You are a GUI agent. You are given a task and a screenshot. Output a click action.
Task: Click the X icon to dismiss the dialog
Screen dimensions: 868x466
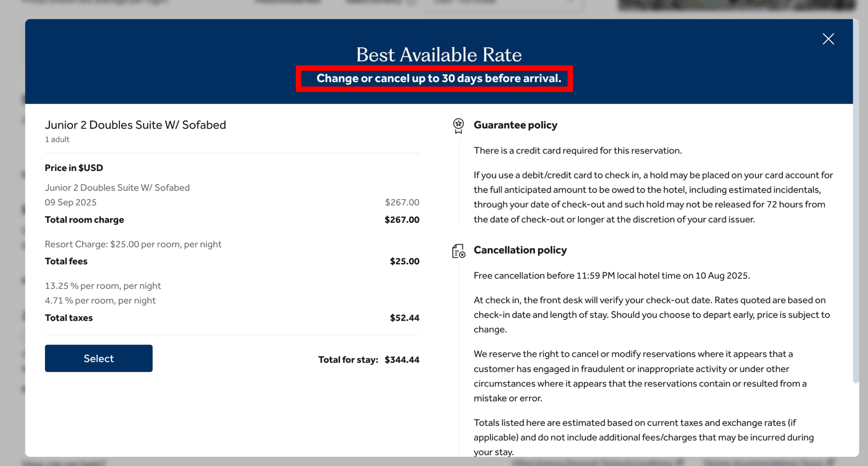(x=828, y=39)
